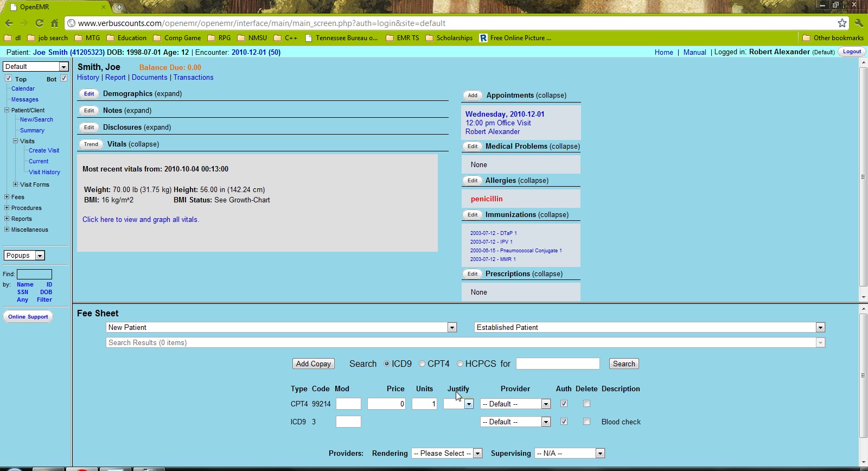The image size is (868, 471).
Task: Open Calendar in the left navigation
Action: point(23,88)
